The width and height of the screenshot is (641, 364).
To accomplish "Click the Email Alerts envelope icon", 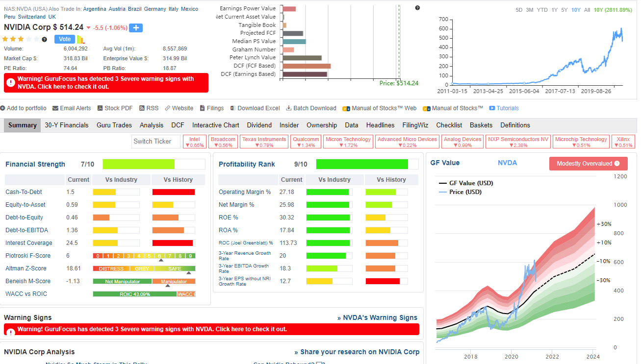I will coord(55,108).
